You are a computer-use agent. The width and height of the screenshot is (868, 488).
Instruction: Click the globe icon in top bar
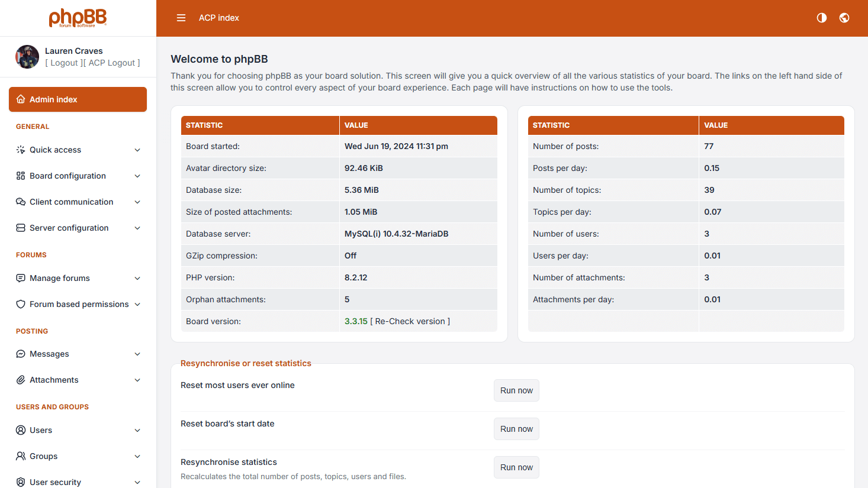pyautogui.click(x=844, y=18)
